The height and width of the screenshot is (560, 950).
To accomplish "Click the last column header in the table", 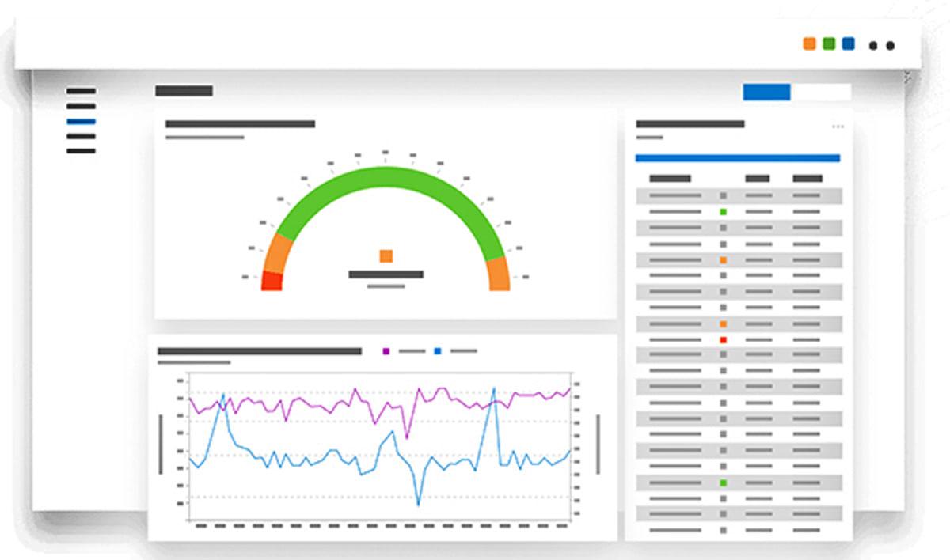I will point(807,178).
